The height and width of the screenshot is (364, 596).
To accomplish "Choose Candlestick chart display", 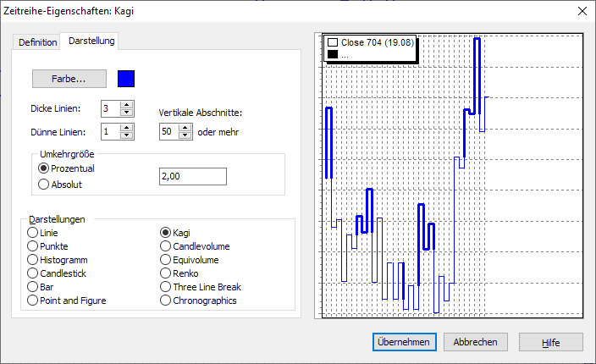I will (33, 273).
